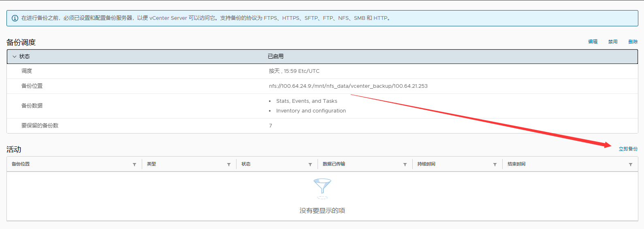644x229 pixels.
Task: Sort by 数据已传输 column header
Action: [x=334, y=164]
